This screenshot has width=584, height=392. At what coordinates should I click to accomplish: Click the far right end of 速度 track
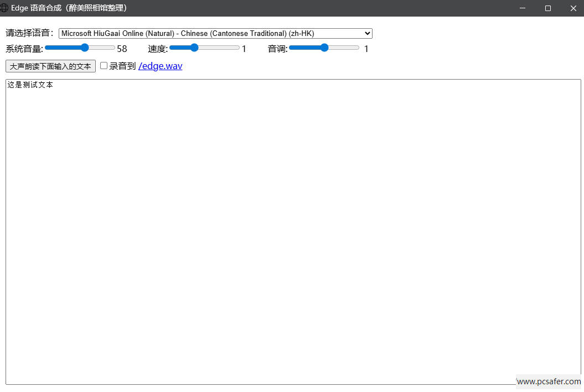pos(238,48)
